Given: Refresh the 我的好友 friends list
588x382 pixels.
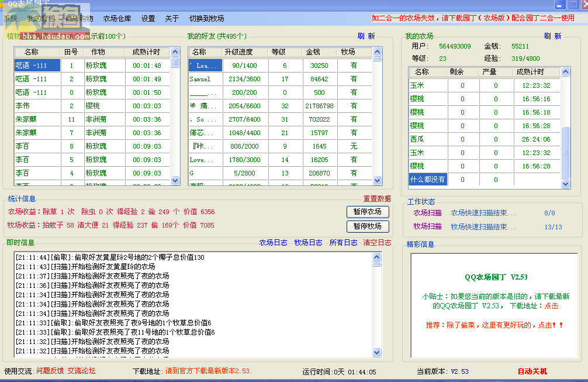Looking at the screenshot, I should [x=366, y=36].
